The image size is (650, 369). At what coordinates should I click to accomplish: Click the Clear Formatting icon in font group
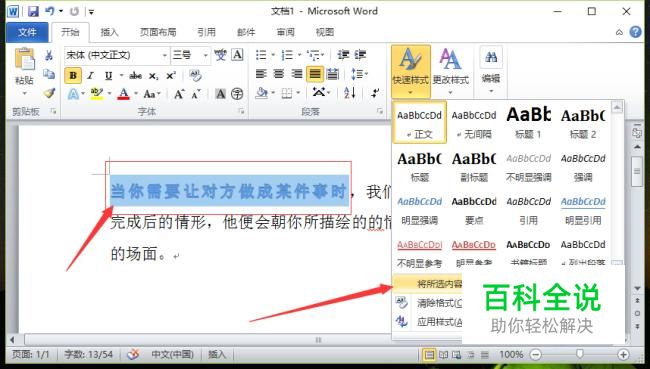coord(195,75)
